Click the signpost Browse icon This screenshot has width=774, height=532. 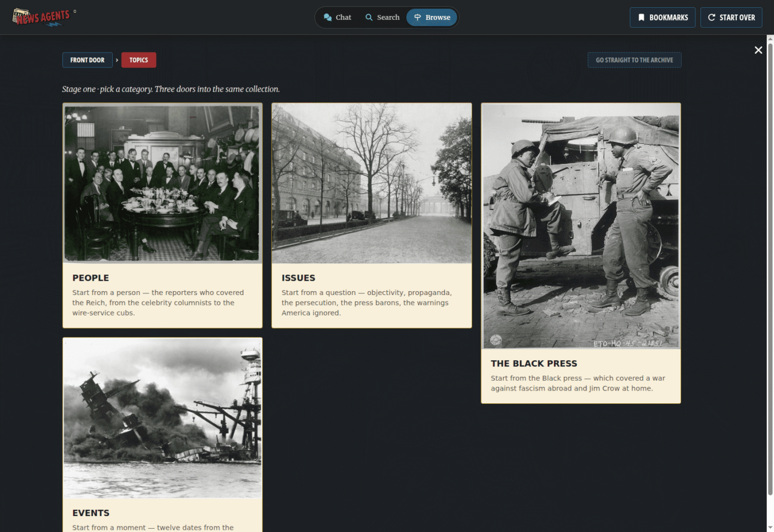(417, 17)
